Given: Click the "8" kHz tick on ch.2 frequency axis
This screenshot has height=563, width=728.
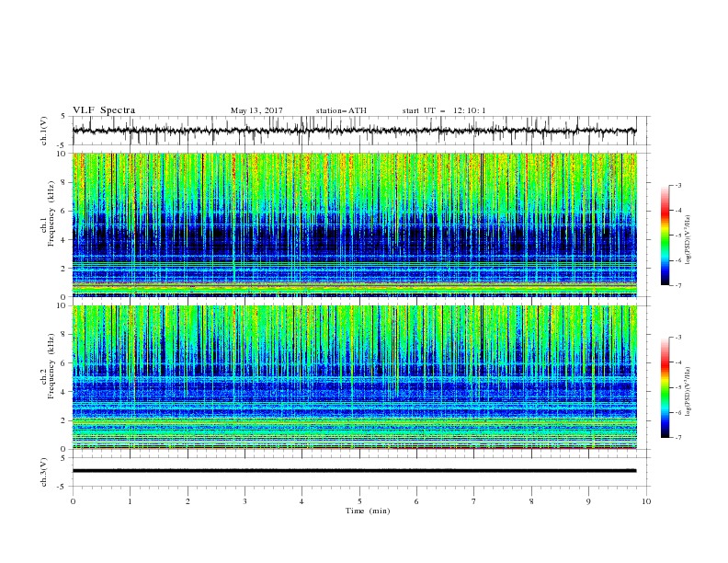Looking at the screenshot, I should pos(64,335).
